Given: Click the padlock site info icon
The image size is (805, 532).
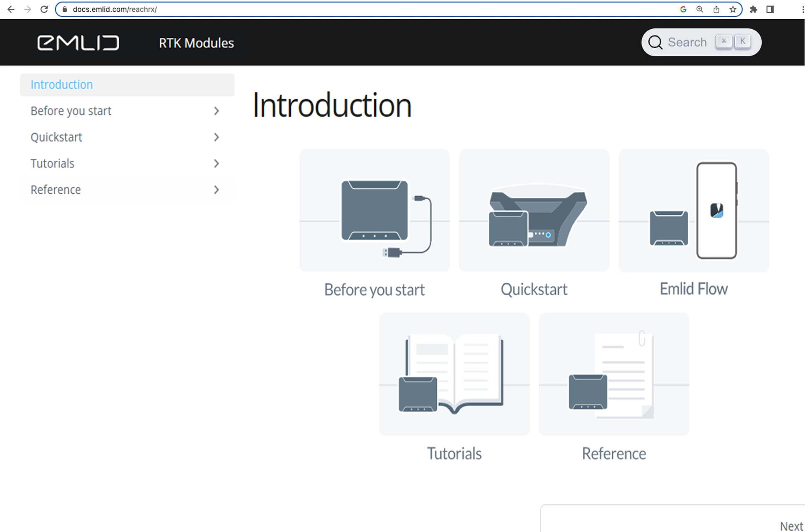Looking at the screenshot, I should tap(65, 9).
